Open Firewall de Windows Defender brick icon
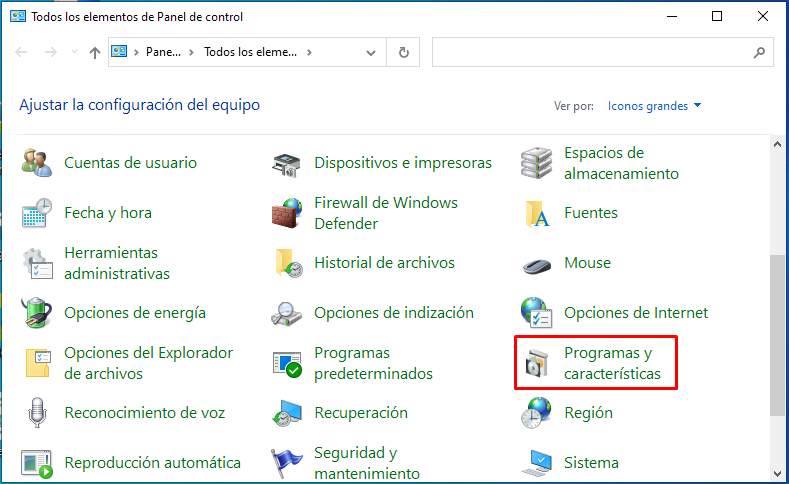Image resolution: width=789 pixels, height=484 pixels. [287, 213]
